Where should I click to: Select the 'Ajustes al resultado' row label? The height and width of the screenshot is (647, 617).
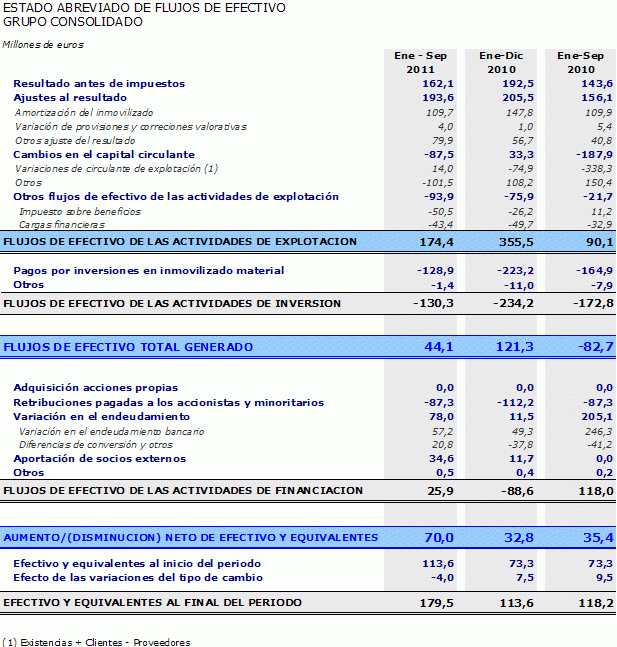click(70, 98)
